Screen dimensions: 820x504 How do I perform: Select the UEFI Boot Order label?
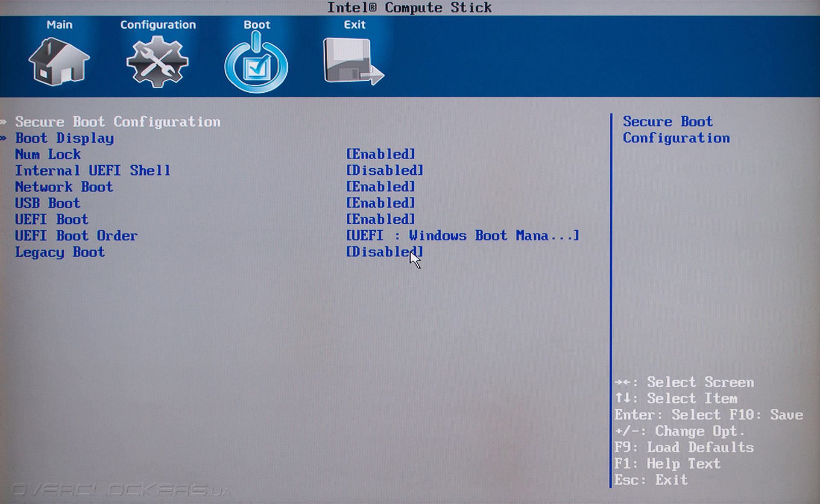(x=76, y=236)
